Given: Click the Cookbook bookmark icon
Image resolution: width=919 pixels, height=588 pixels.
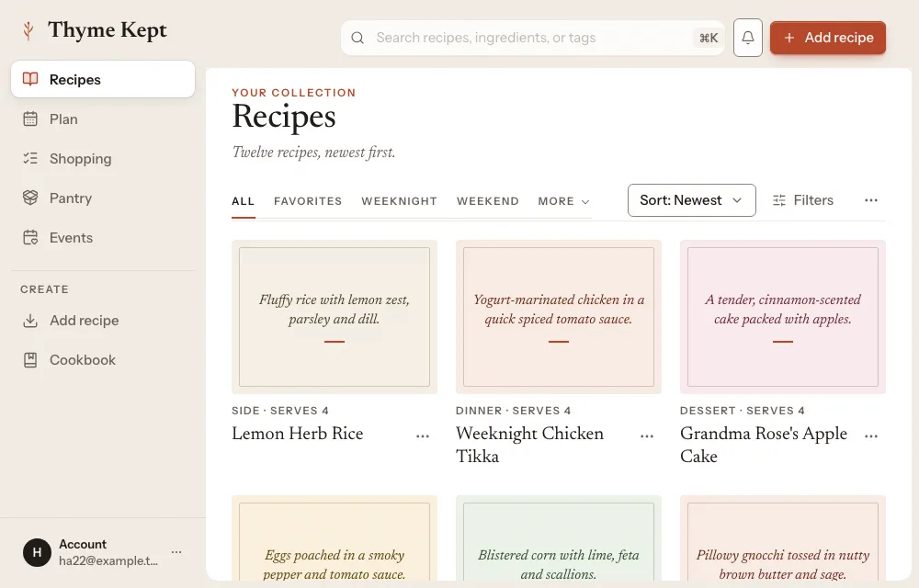Looking at the screenshot, I should click(30, 359).
